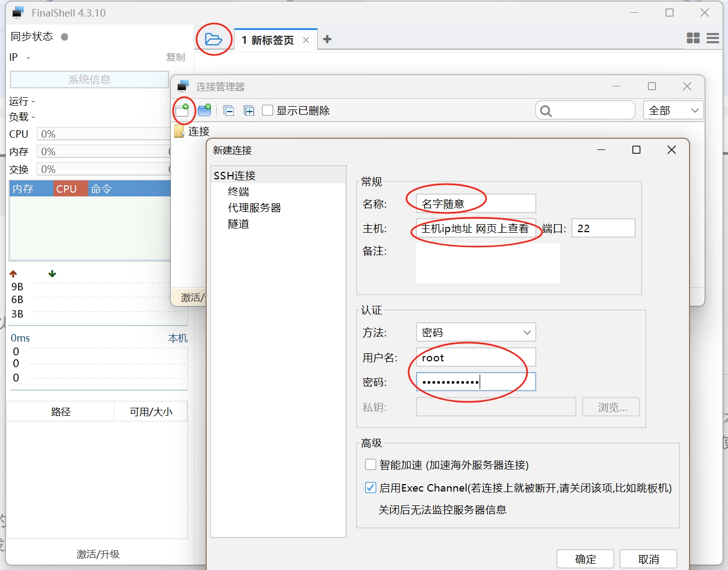Click 激活/升级 at the sidebar bottom
Screen dimensions: 728x570
click(98, 554)
